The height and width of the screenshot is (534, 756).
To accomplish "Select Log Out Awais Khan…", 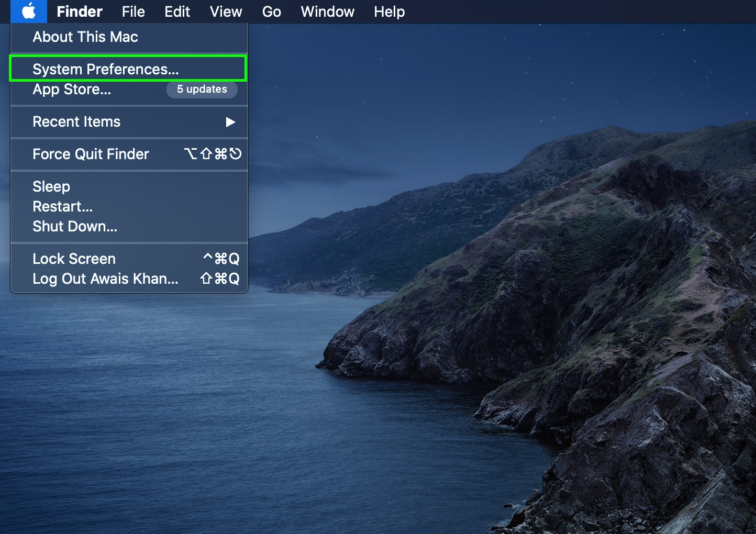I will pyautogui.click(x=105, y=279).
